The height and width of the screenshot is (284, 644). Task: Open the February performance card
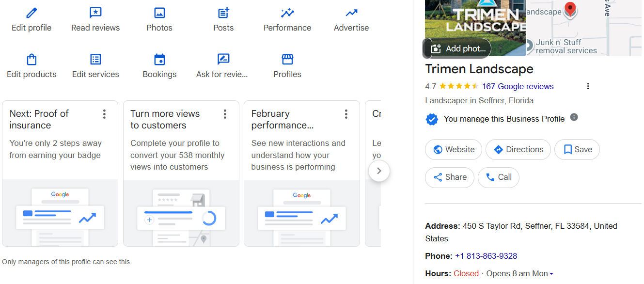pyautogui.click(x=302, y=174)
